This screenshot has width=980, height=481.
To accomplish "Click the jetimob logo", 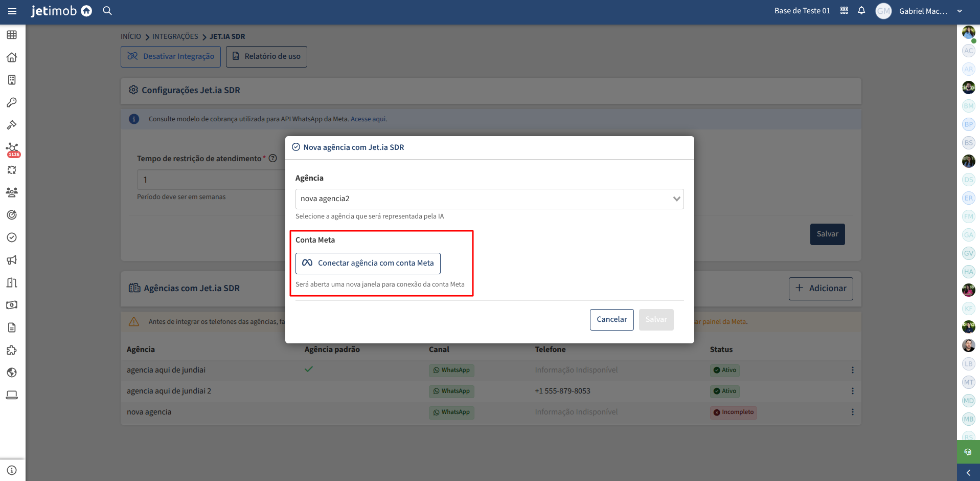I will tap(61, 11).
